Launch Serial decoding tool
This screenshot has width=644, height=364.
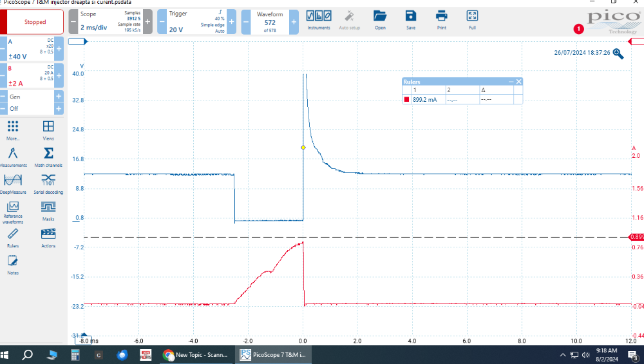tap(48, 184)
